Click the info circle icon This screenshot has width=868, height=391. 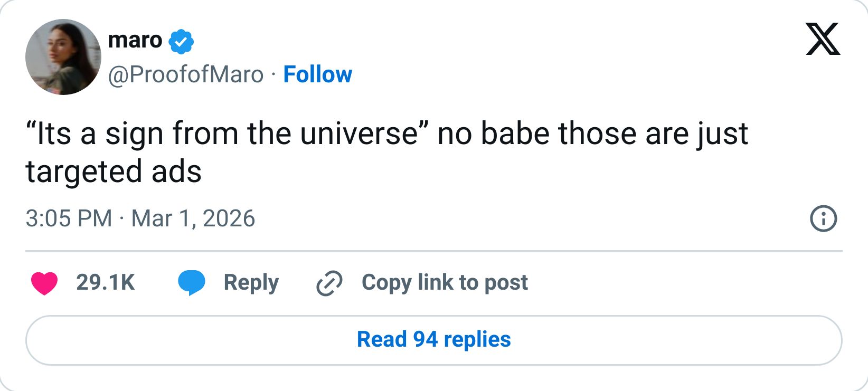(x=823, y=218)
